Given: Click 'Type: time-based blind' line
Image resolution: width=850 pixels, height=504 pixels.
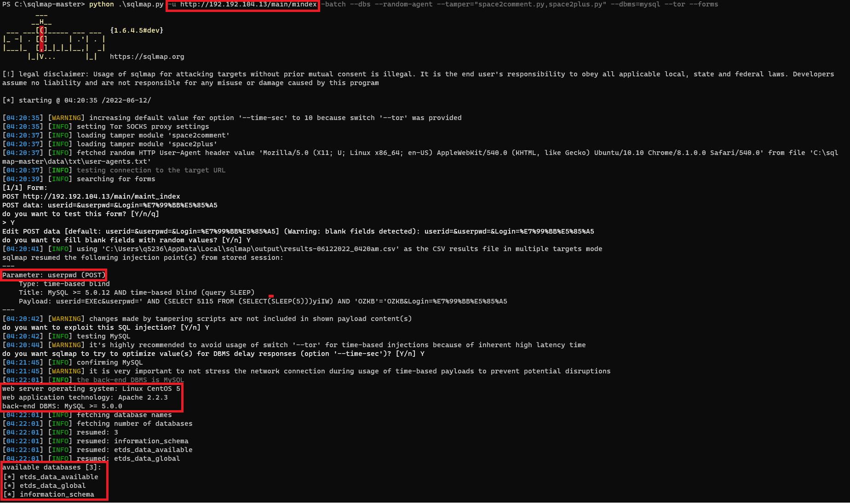Looking at the screenshot, I should click(64, 284).
